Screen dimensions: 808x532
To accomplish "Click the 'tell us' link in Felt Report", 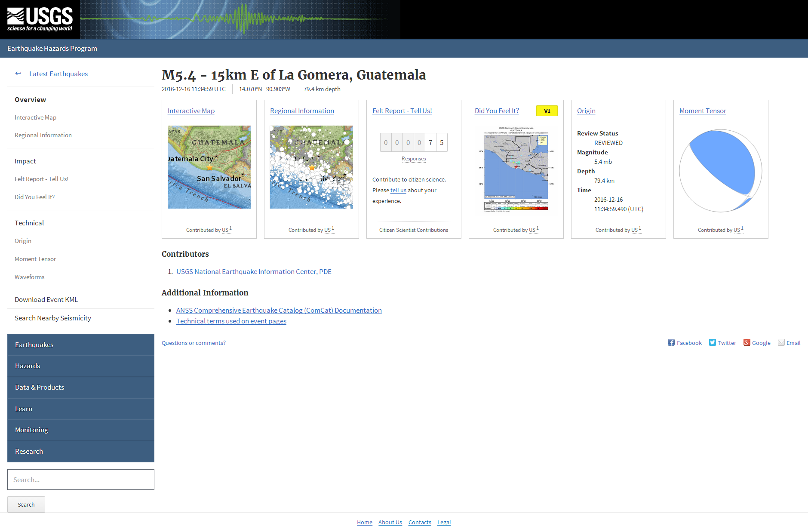I will [x=398, y=190].
